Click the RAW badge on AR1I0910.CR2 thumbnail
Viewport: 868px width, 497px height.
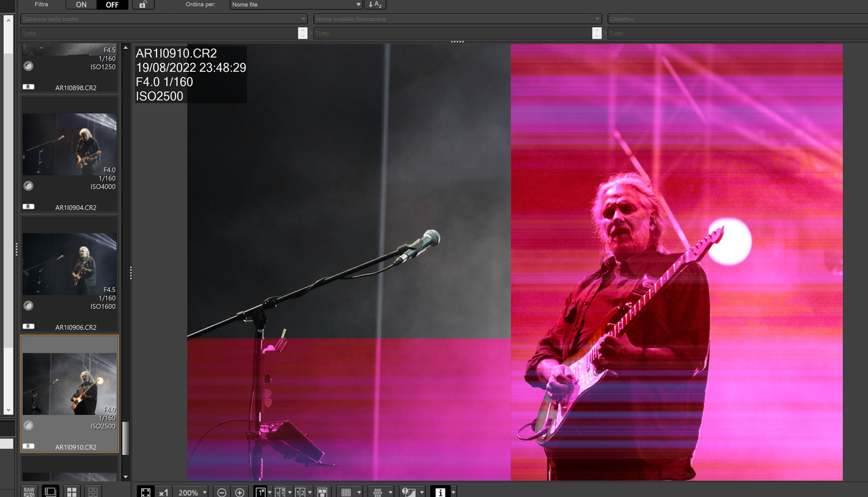[28, 446]
